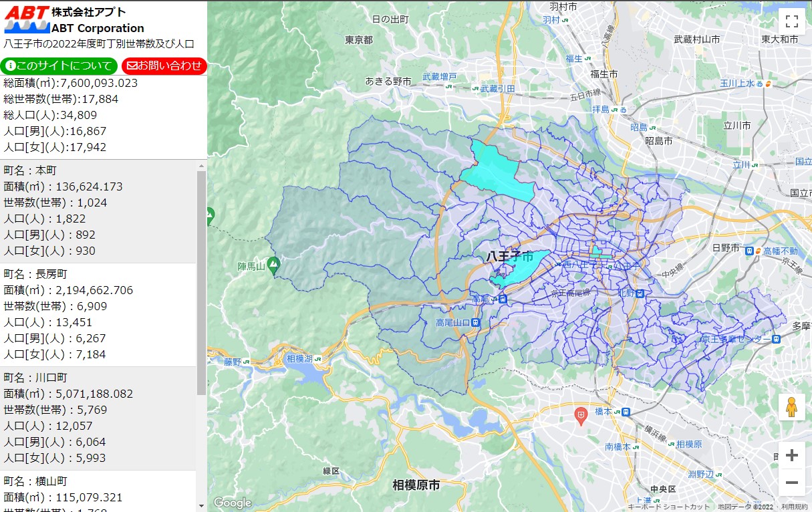Click the 総世帯数 17,884 line

click(x=61, y=99)
